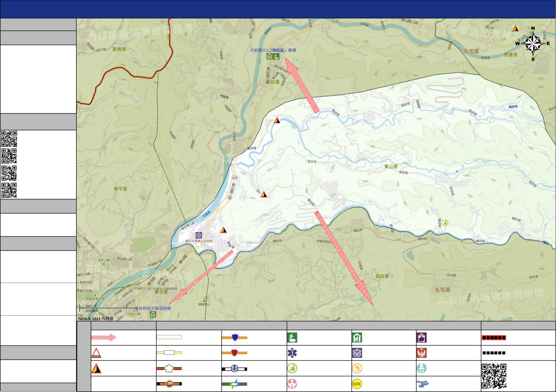
Task: Click the 東山里 village label
Action: point(391,166)
